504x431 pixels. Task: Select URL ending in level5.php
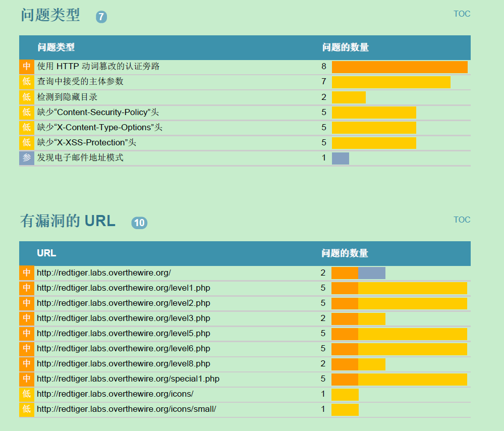pos(124,333)
